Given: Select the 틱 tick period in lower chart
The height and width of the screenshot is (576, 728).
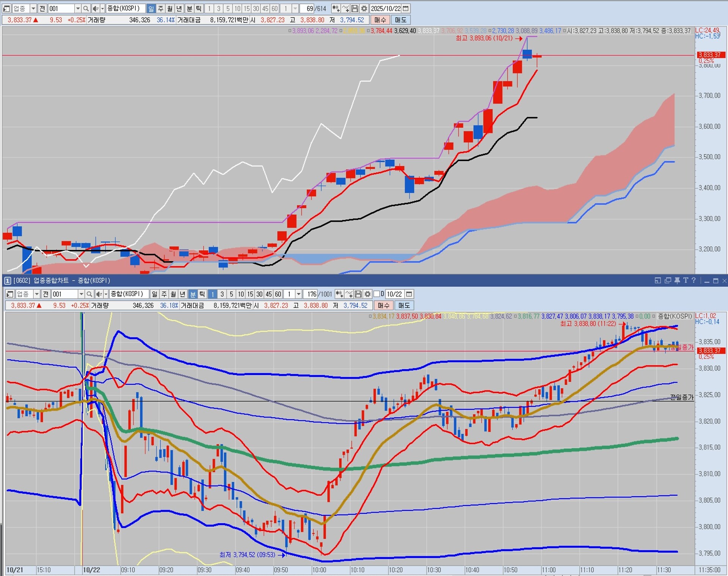Looking at the screenshot, I should [202, 294].
